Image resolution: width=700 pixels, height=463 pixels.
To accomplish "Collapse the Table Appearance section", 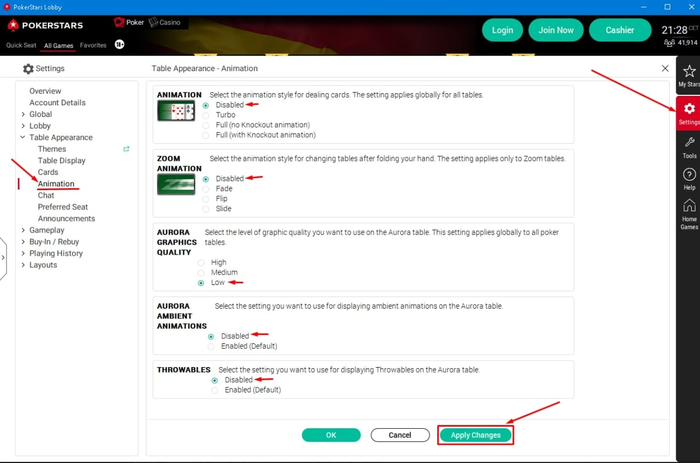I will click(23, 138).
